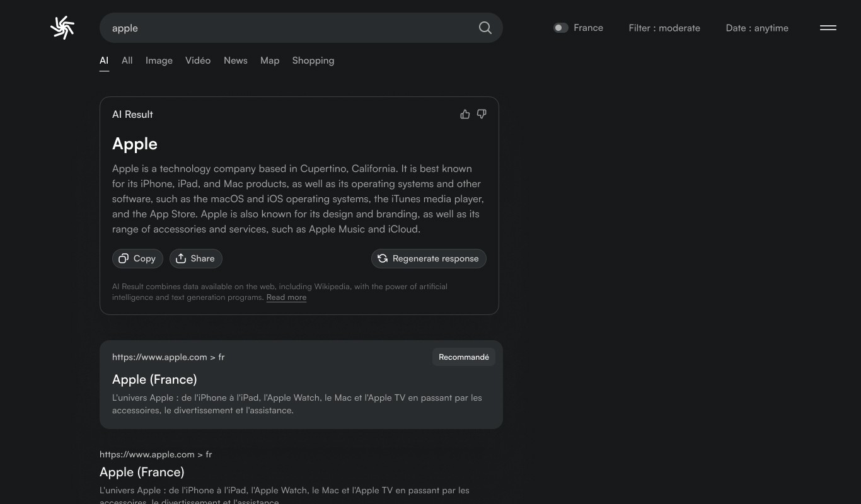Screen dimensions: 861x504
Task: Click the AI result paragraph about Apple
Action: [298, 199]
